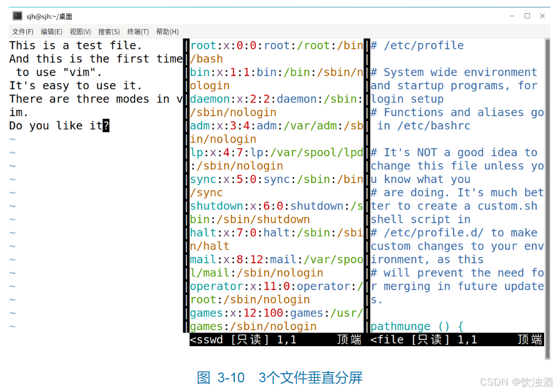Click "shell script in" line
This screenshot has height=392, width=555.
(x=420, y=219)
